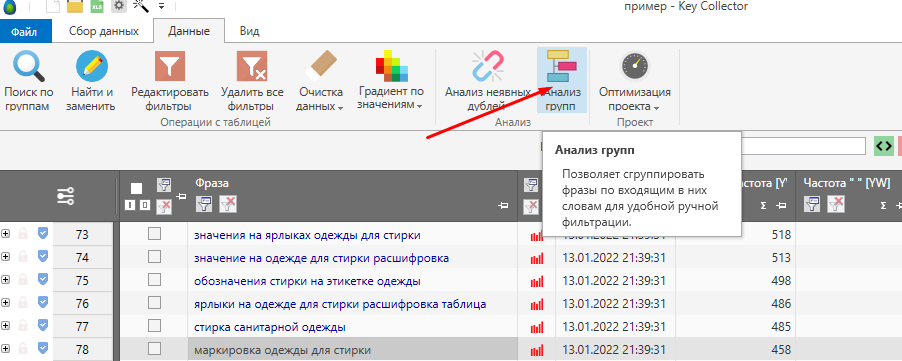Click phrase 'значение на одежде для стирки расшифровка'
This screenshot has width=902, height=361.
click(321, 258)
